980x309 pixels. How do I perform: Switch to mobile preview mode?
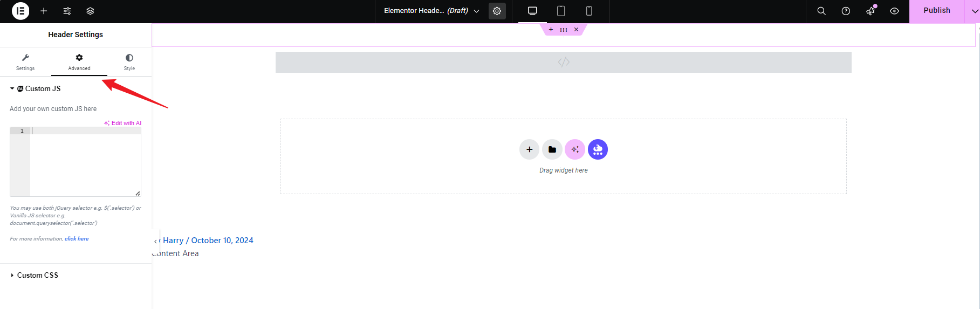coord(589,11)
